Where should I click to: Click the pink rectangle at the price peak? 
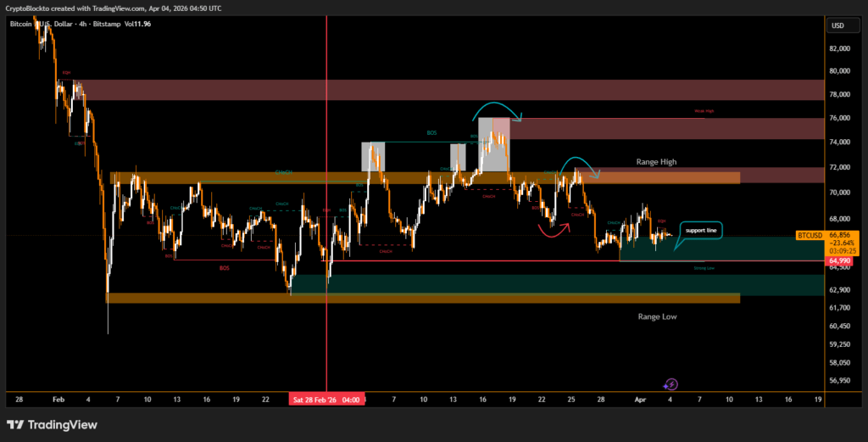click(501, 126)
